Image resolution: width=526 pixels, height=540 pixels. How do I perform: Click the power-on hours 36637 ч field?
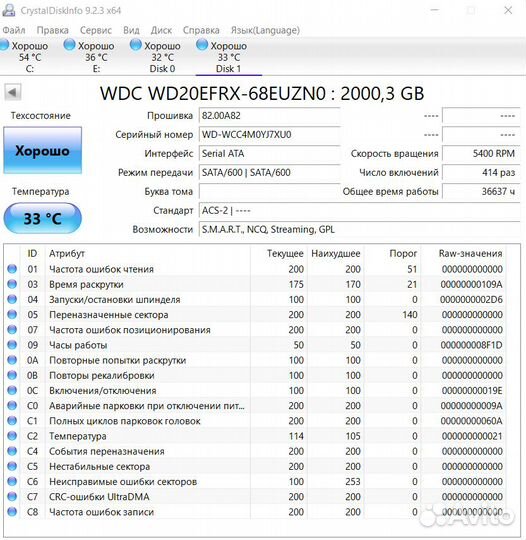(481, 191)
